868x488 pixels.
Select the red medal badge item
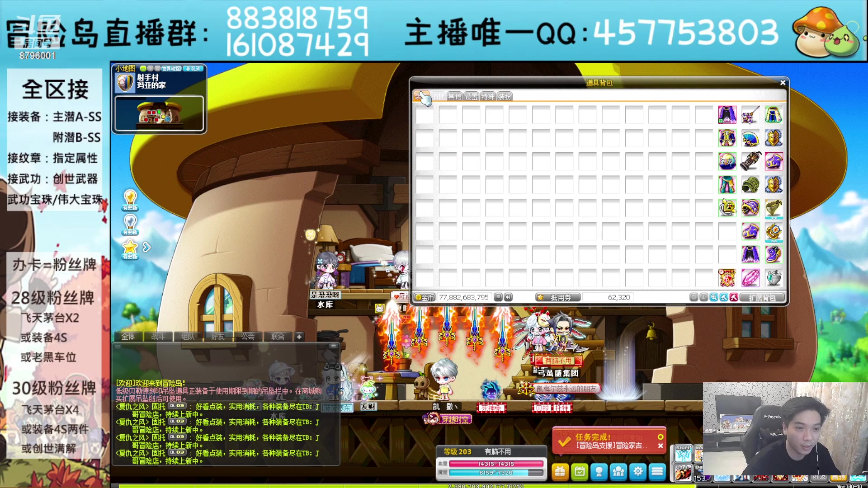tap(727, 278)
